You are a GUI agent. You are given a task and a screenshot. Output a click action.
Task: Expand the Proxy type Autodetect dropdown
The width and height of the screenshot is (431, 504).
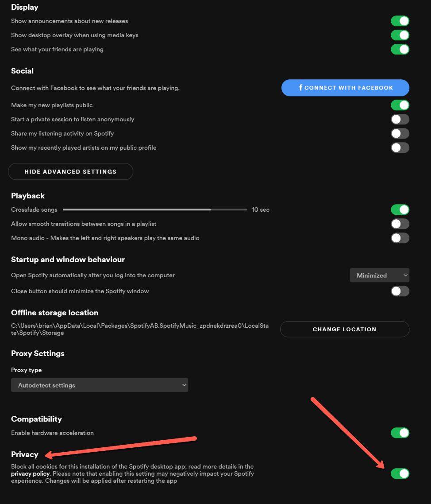tap(100, 385)
